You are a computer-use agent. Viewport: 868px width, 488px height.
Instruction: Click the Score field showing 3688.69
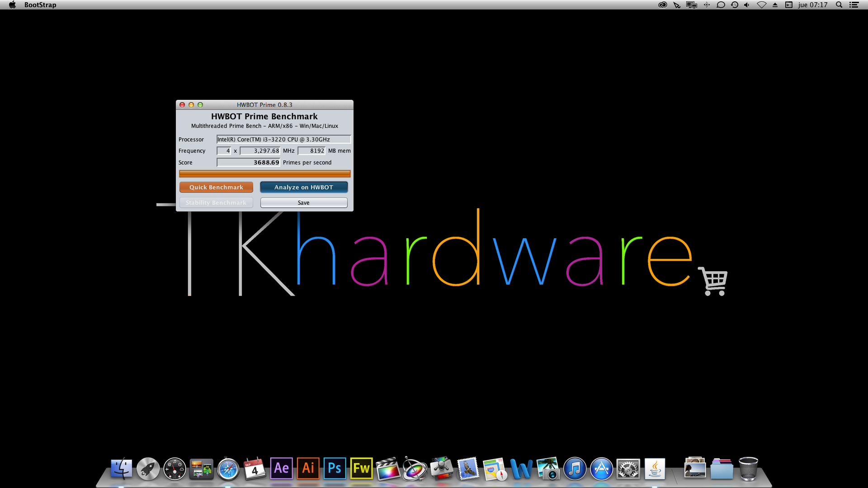(248, 162)
